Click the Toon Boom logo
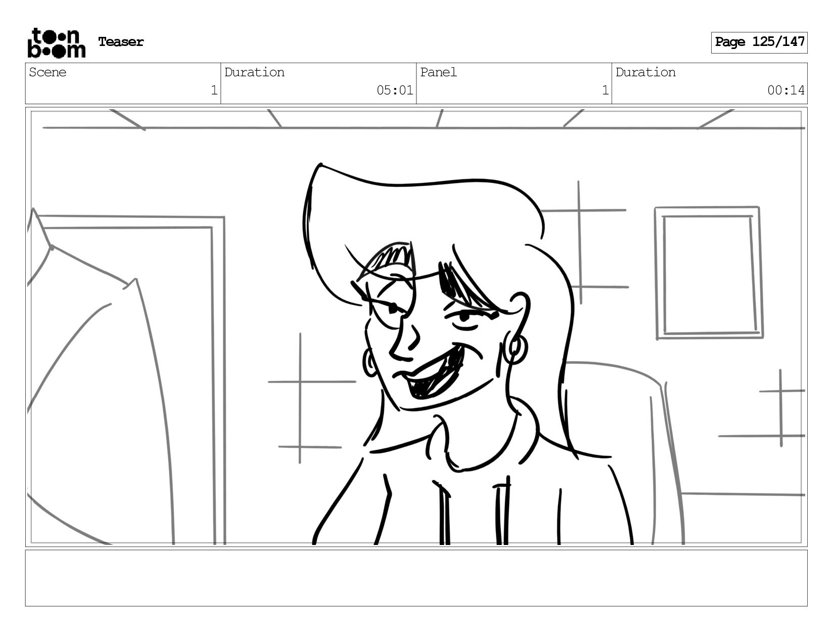The height and width of the screenshot is (644, 834). click(x=56, y=43)
